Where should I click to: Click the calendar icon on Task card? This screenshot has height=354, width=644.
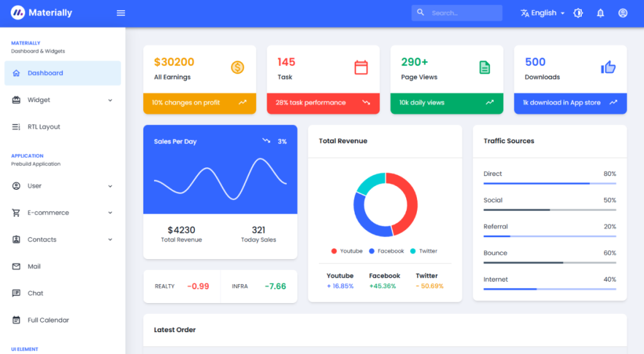click(361, 67)
